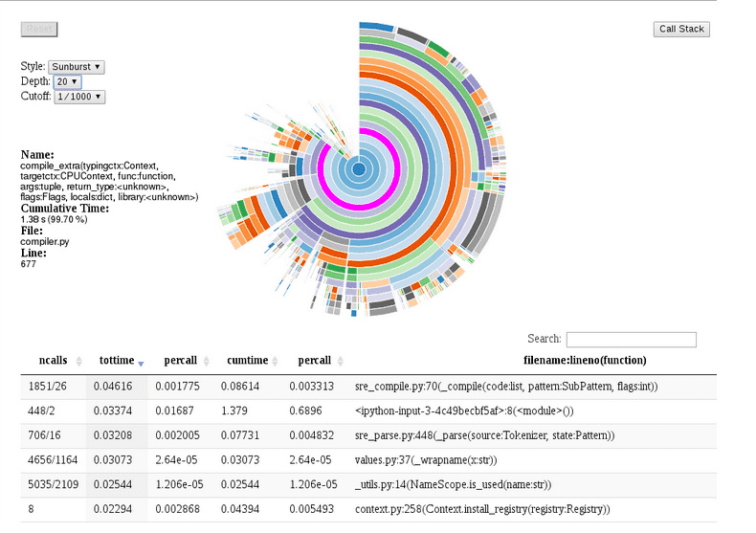The height and width of the screenshot is (533, 756).
Task: Click the ipython-input <module> row entry
Action: [x=463, y=411]
